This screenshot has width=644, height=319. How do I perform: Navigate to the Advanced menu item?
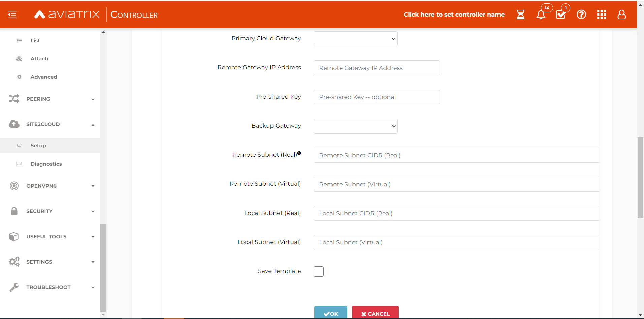pyautogui.click(x=43, y=77)
